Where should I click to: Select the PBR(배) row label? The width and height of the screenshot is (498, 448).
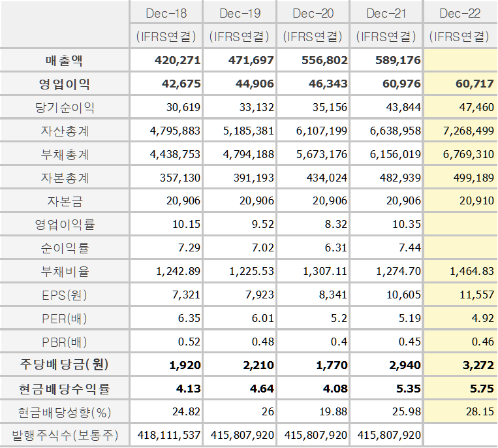click(65, 342)
